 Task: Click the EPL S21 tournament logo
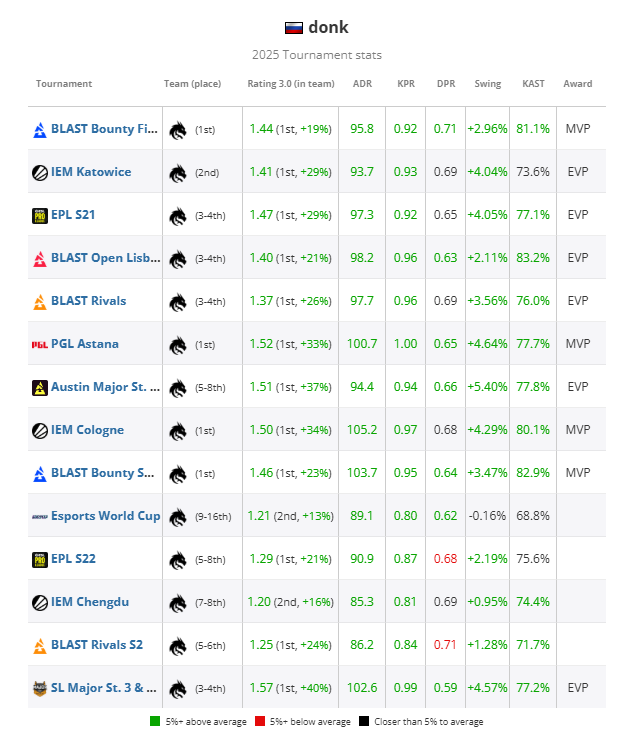click(39, 215)
